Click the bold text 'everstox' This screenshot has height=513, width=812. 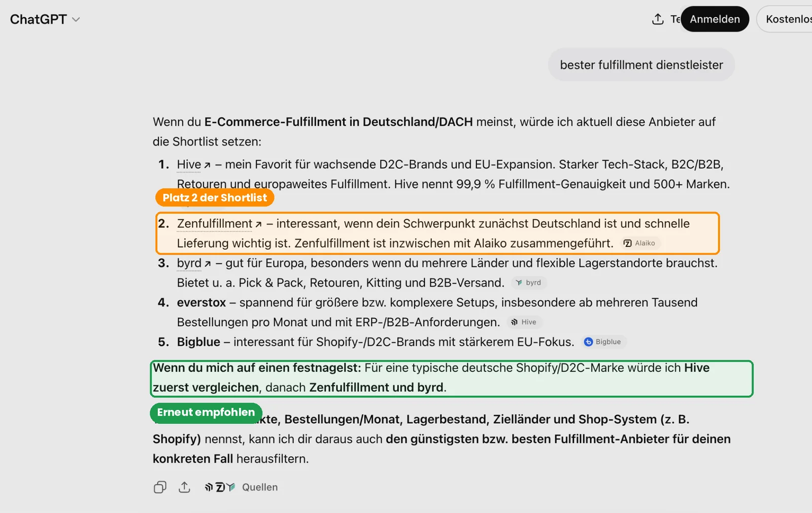tap(201, 302)
